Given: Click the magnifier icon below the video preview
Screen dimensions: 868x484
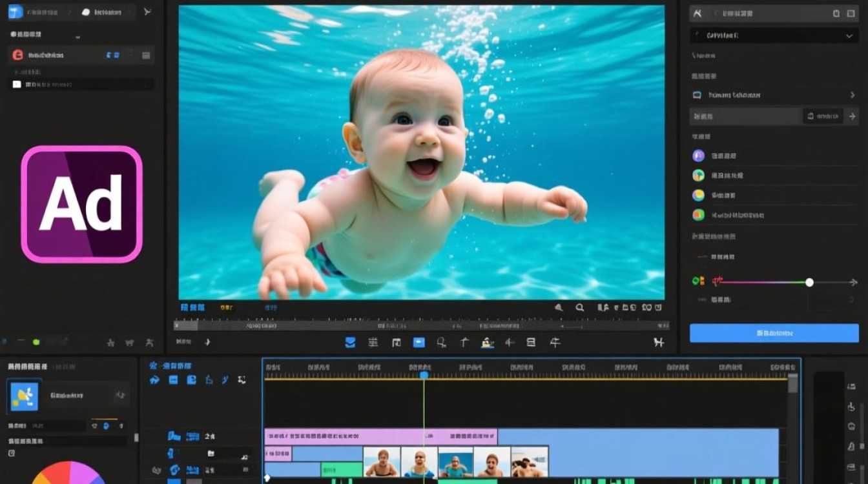Looking at the screenshot, I should click(x=580, y=308).
